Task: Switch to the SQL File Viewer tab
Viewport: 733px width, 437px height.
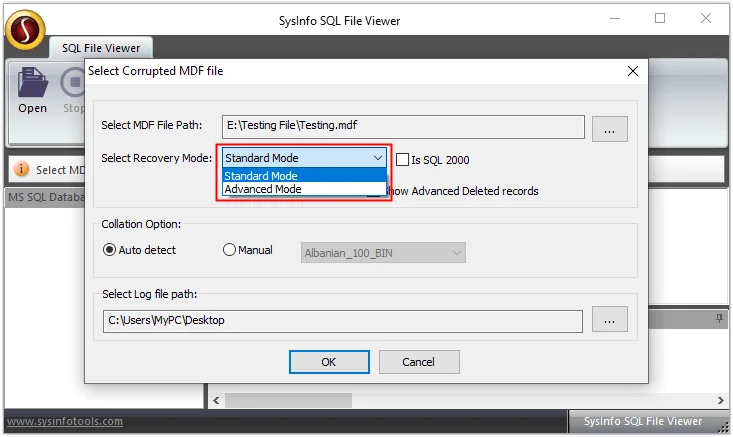Action: pyautogui.click(x=101, y=48)
